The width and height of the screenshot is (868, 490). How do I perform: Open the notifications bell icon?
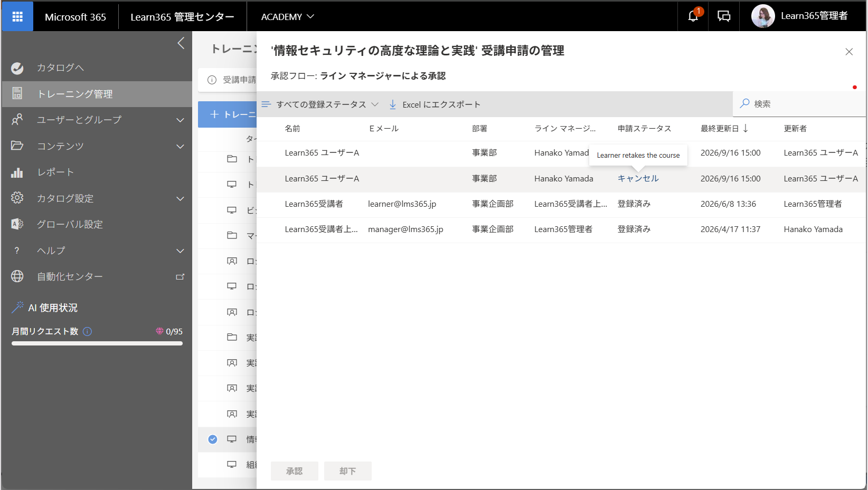pos(693,16)
